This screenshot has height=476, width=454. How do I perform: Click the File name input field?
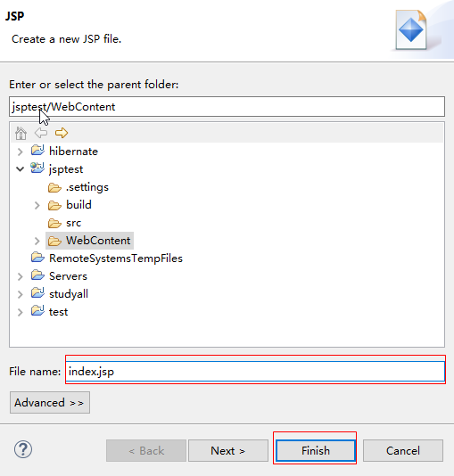(x=255, y=372)
